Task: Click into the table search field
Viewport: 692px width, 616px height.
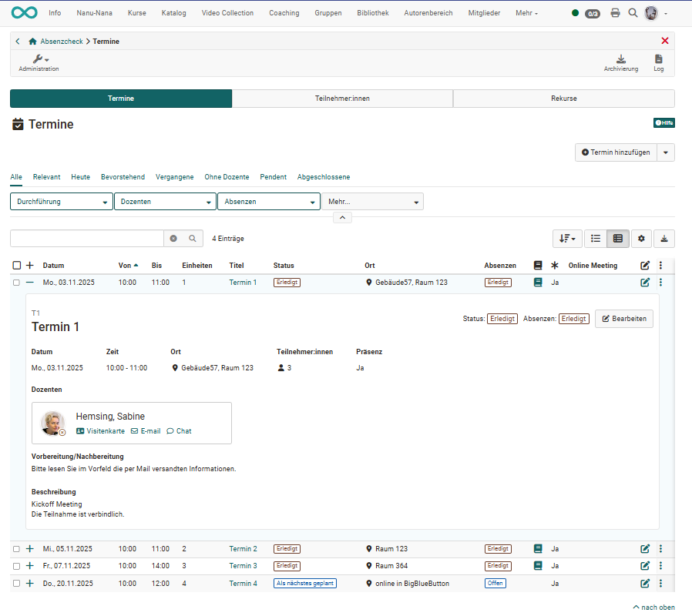Action: 86,239
